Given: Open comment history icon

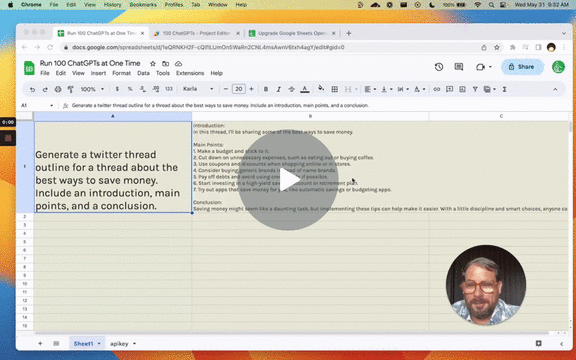Looking at the screenshot, I should coord(458,67).
